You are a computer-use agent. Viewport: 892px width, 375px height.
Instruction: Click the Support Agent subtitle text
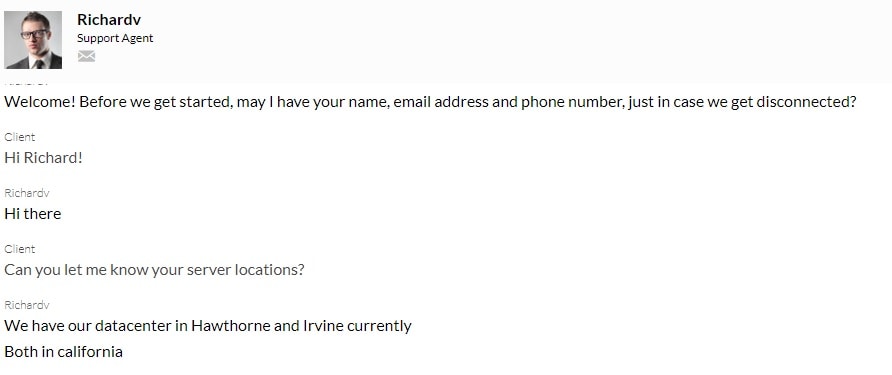pos(115,38)
